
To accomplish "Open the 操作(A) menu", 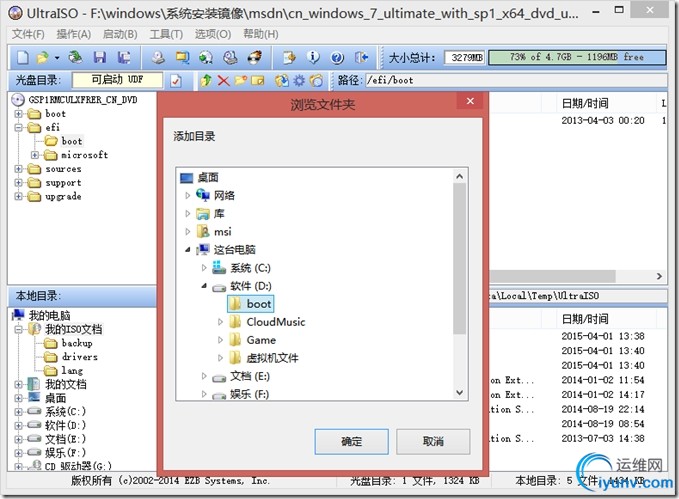I will click(x=74, y=34).
